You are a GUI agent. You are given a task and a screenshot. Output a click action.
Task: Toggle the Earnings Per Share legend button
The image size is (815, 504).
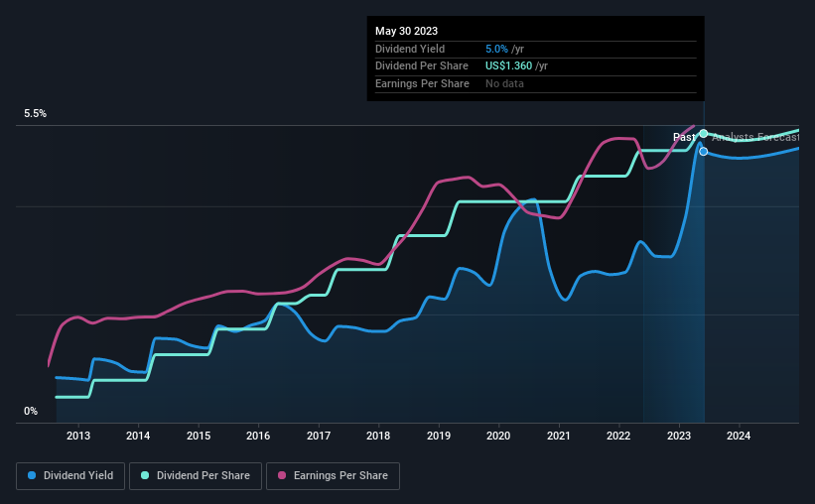[333, 476]
